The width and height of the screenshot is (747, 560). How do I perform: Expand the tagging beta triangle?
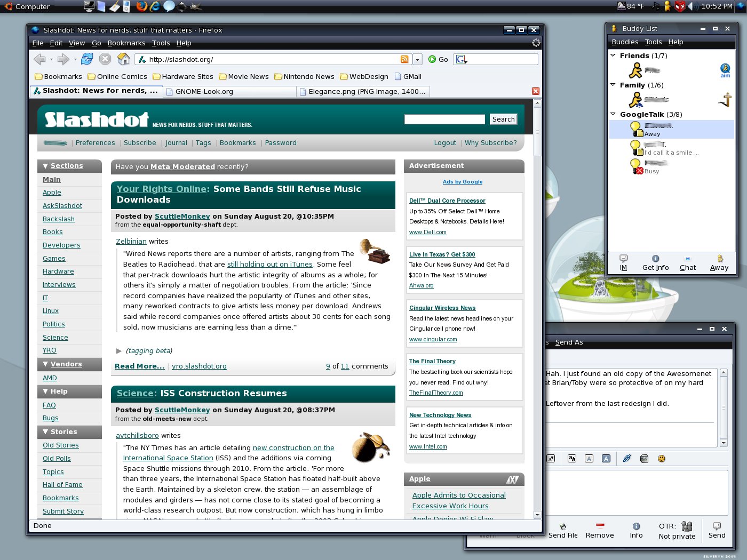[x=119, y=351]
